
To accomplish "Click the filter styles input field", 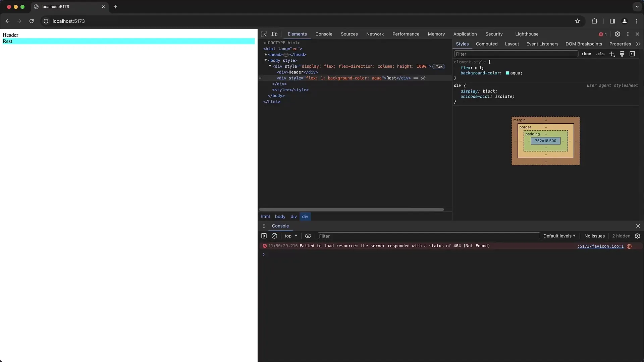I will point(515,54).
